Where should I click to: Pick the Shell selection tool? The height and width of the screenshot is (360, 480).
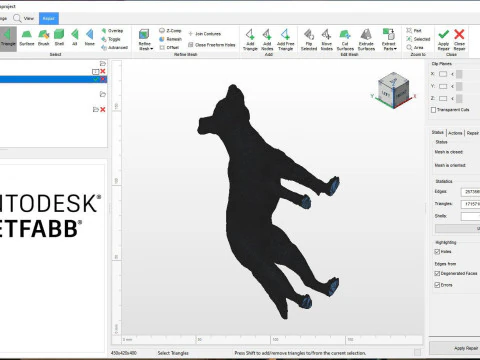coord(59,38)
